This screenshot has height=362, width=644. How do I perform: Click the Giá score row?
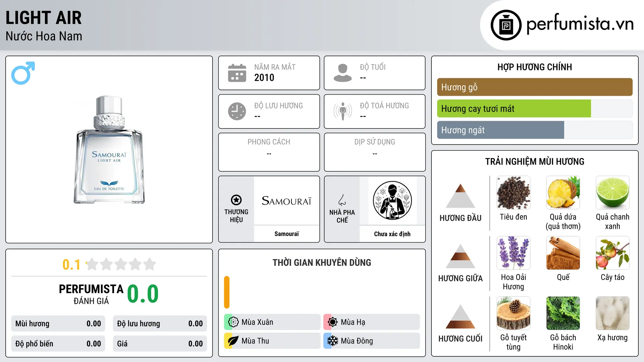pos(160,344)
